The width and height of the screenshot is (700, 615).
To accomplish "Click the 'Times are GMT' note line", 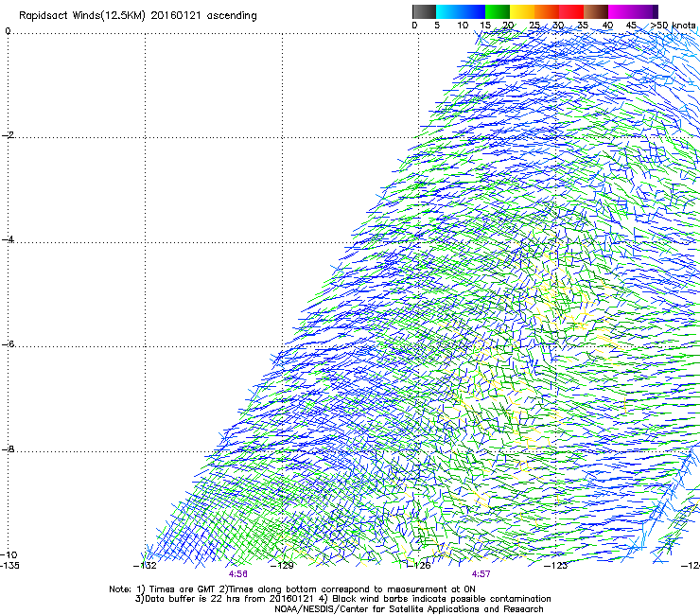I will [x=292, y=589].
